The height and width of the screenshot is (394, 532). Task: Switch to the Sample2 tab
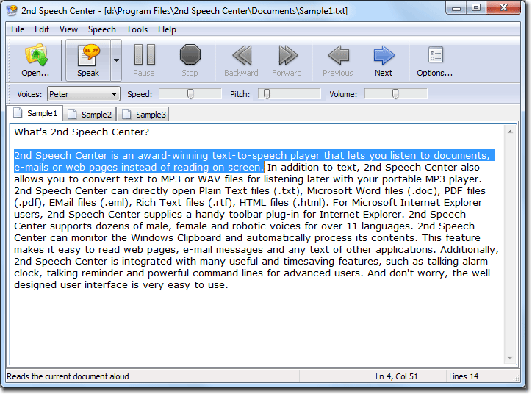pyautogui.click(x=90, y=115)
